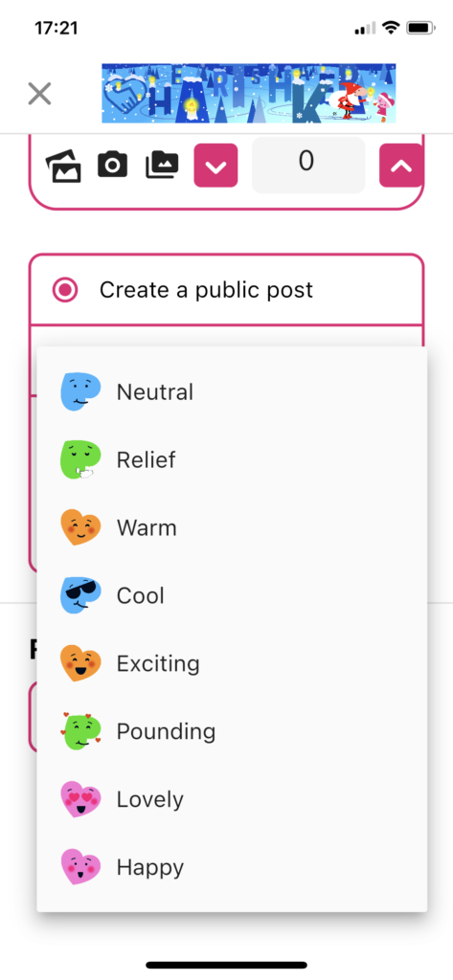Pick the sunglasses Cool emoji icon

point(80,595)
